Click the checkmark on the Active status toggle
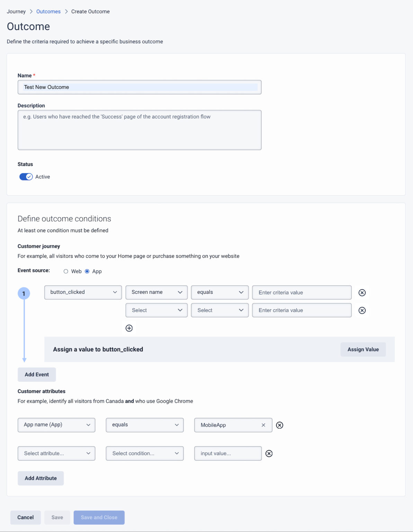 pyautogui.click(x=29, y=177)
